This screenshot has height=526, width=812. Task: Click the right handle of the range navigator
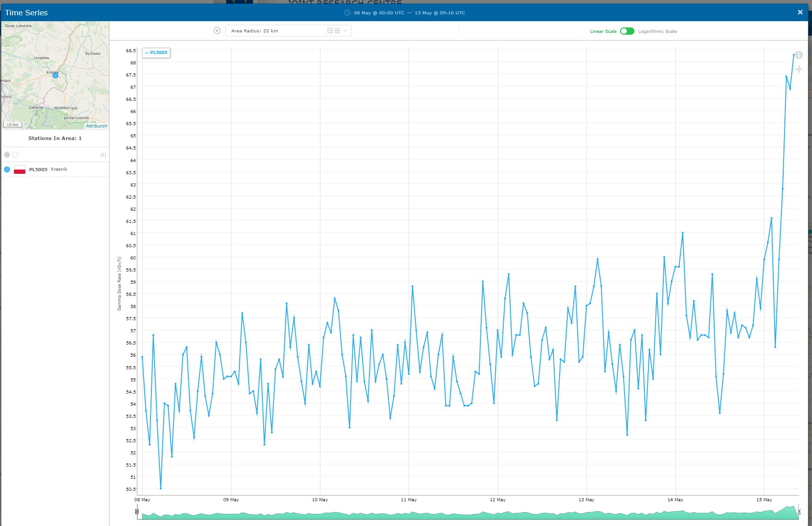[799, 512]
